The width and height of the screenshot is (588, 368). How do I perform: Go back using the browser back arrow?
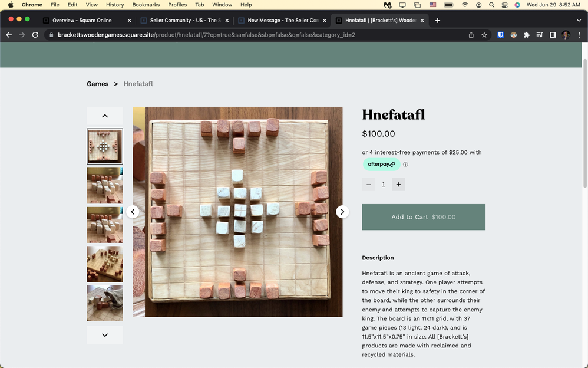(x=9, y=35)
